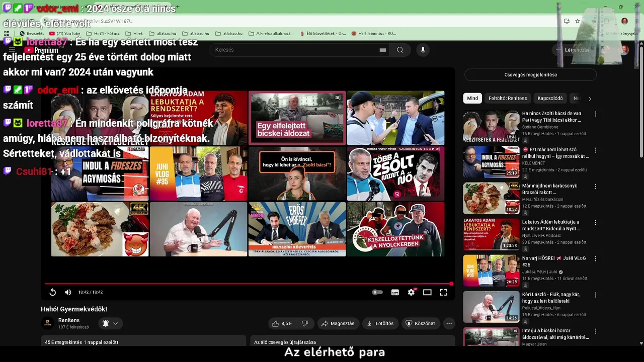Open options menu for Ha nincs Zsolti bácsi video
The height and width of the screenshot is (362, 644).
pyautogui.click(x=595, y=114)
